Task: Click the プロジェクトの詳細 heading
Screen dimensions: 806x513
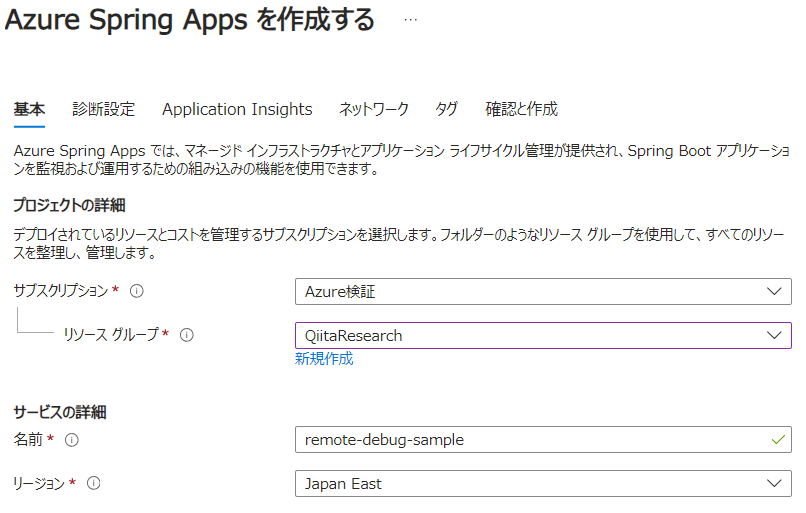Action: point(69,205)
